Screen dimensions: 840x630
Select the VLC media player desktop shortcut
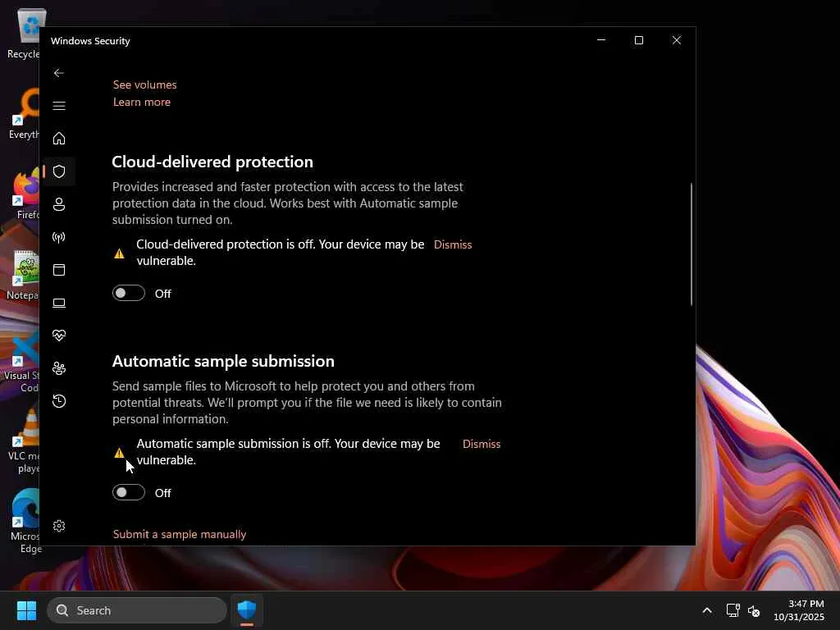(24, 442)
